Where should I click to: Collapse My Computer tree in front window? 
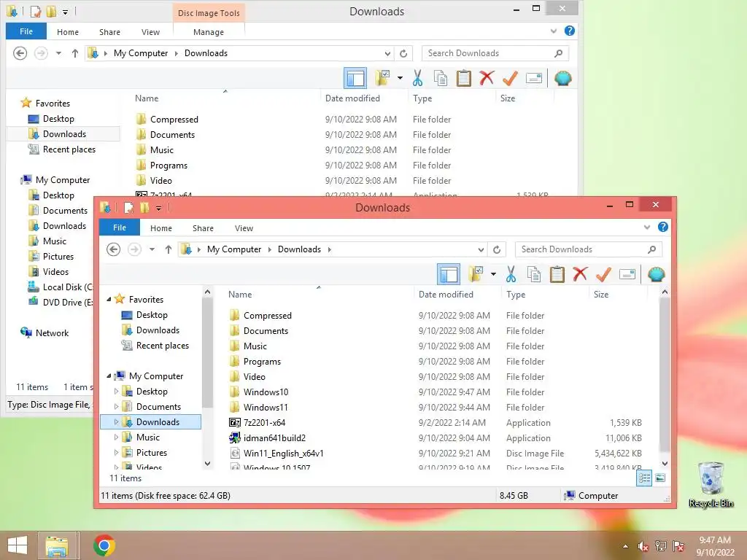pos(109,376)
